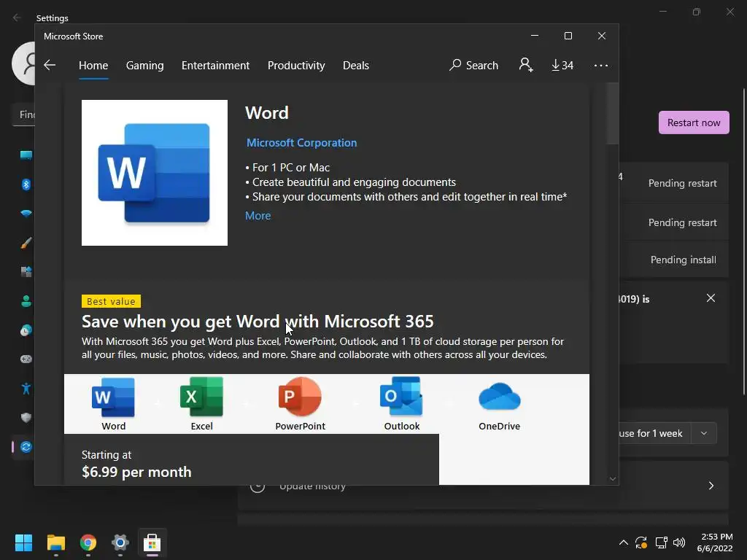Dismiss the notification banner in Settings

pos(711,298)
